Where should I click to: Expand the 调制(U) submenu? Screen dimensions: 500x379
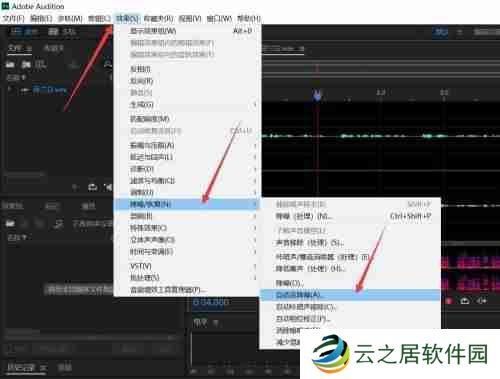coord(187,192)
